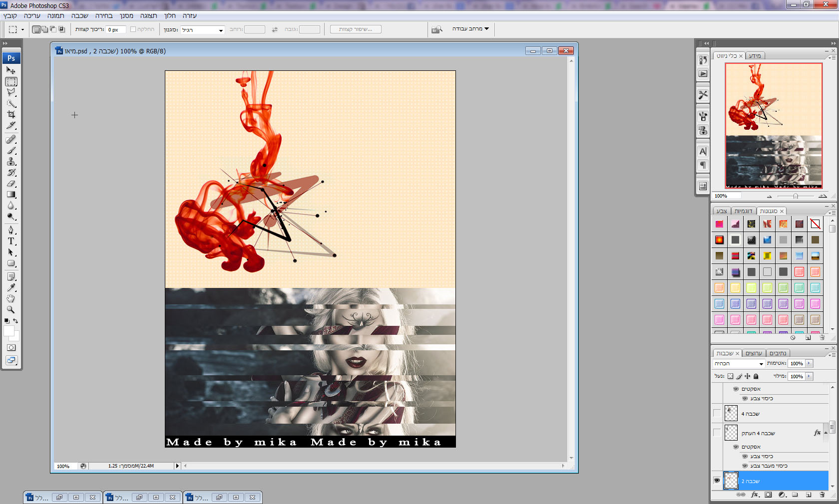The image size is (839, 504).
Task: Activate the Zoom magnifier tool
Action: pyautogui.click(x=11, y=309)
